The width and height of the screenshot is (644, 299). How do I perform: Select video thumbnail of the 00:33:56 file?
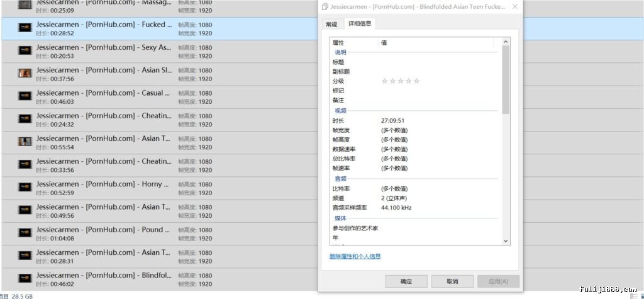click(25, 164)
